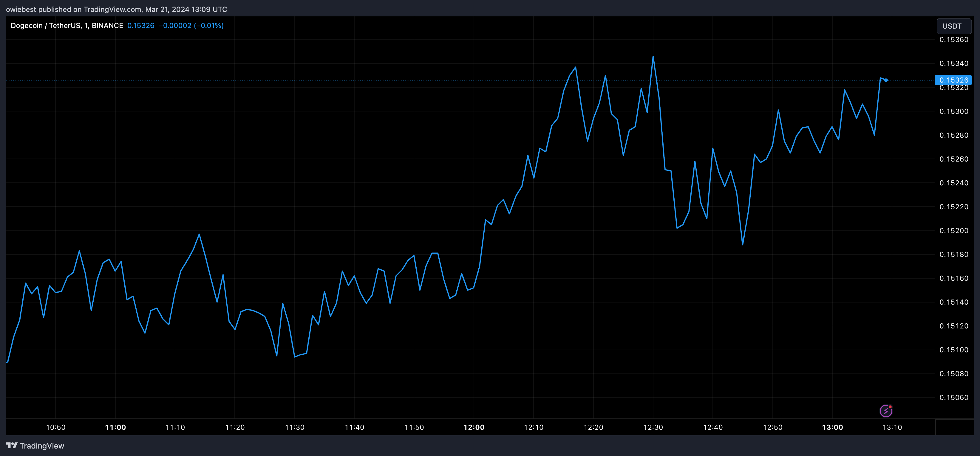Click the 0.15360 price scale label
The width and height of the screenshot is (980, 456).
pos(953,40)
